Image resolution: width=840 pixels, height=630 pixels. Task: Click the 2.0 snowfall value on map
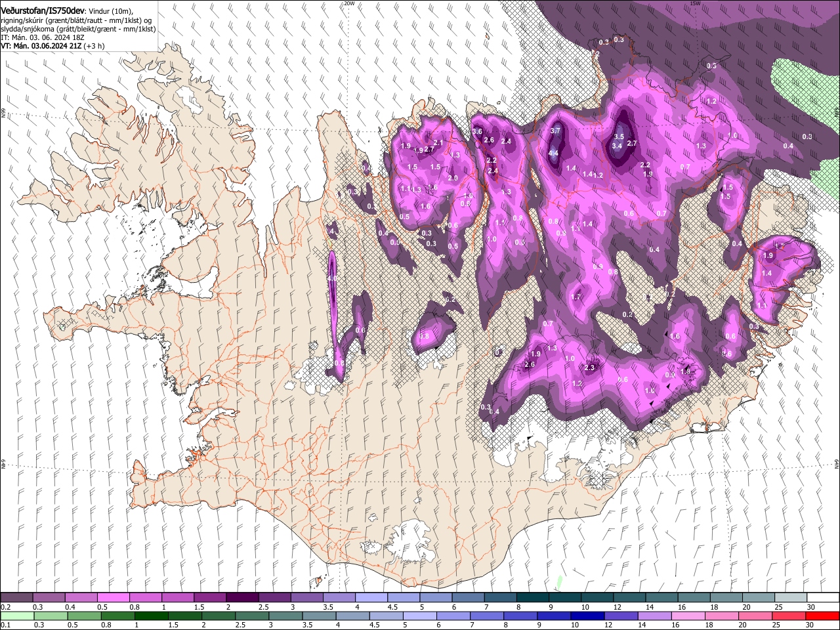click(453, 178)
